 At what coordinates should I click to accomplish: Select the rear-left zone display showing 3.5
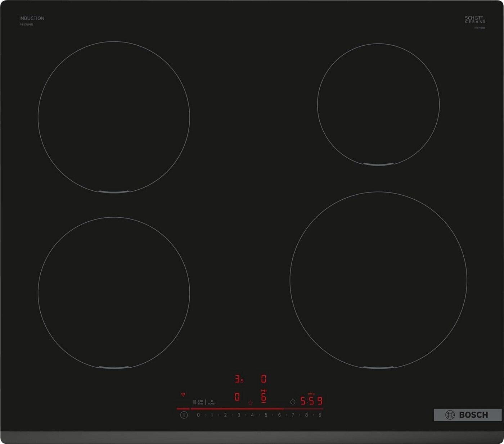(x=239, y=379)
